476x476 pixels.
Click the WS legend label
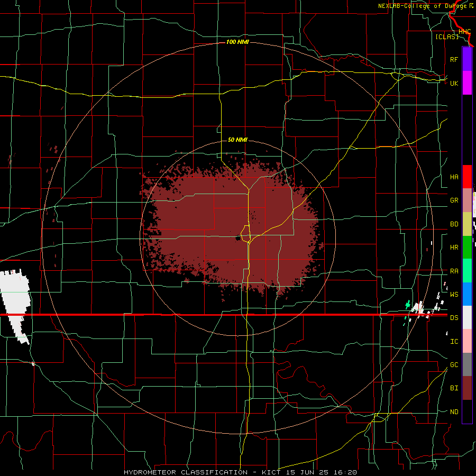454,295
